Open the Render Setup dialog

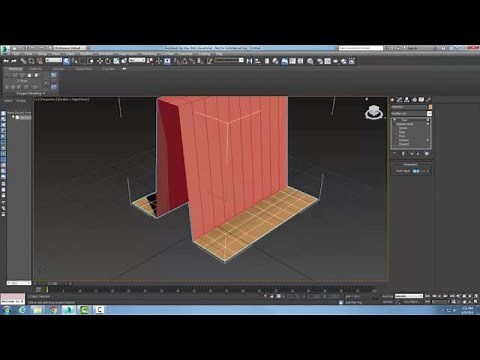click(320, 61)
